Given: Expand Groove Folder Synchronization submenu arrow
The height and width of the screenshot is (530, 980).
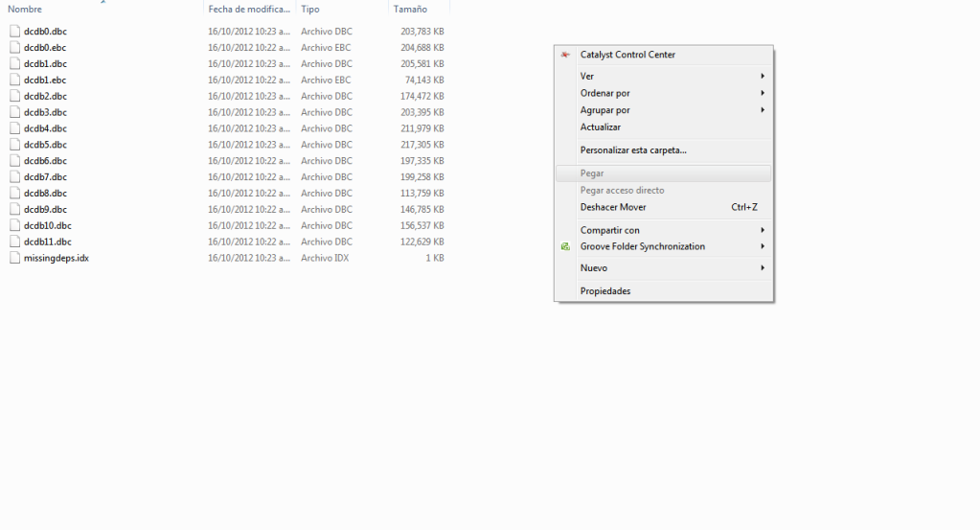Looking at the screenshot, I should 763,246.
